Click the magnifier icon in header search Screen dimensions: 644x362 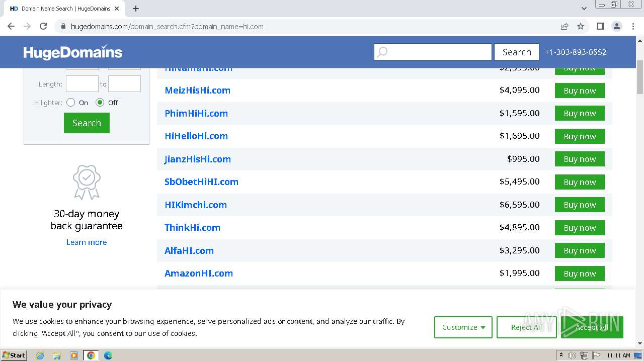(x=382, y=52)
